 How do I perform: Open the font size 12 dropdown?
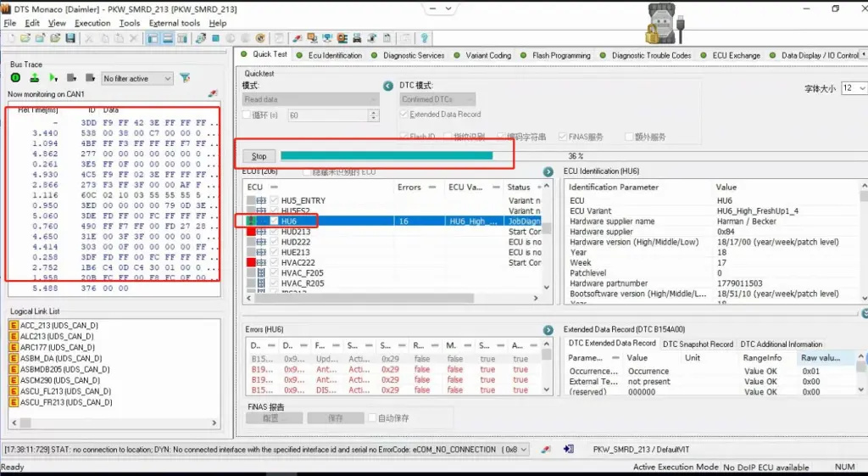tap(853, 88)
